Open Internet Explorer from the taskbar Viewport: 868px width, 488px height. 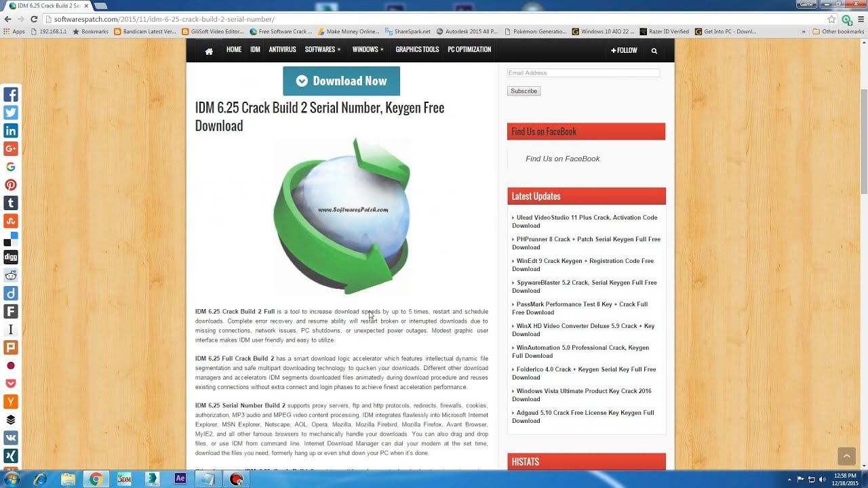[x=41, y=479]
